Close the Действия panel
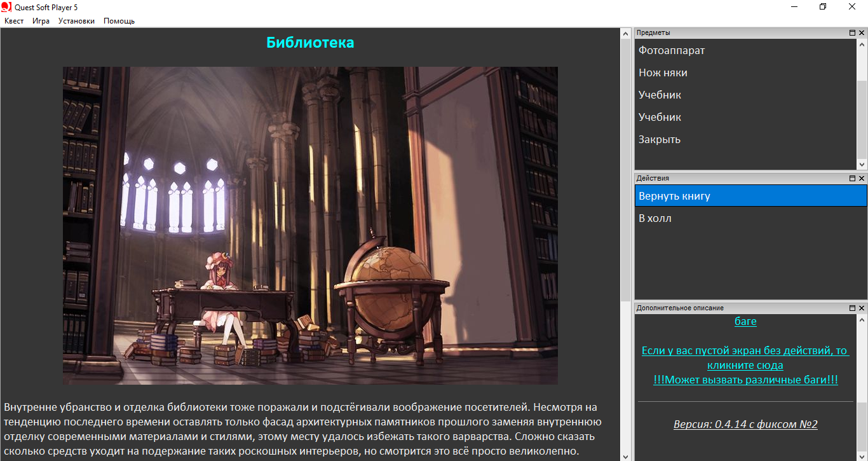This screenshot has width=868, height=461. 862,179
